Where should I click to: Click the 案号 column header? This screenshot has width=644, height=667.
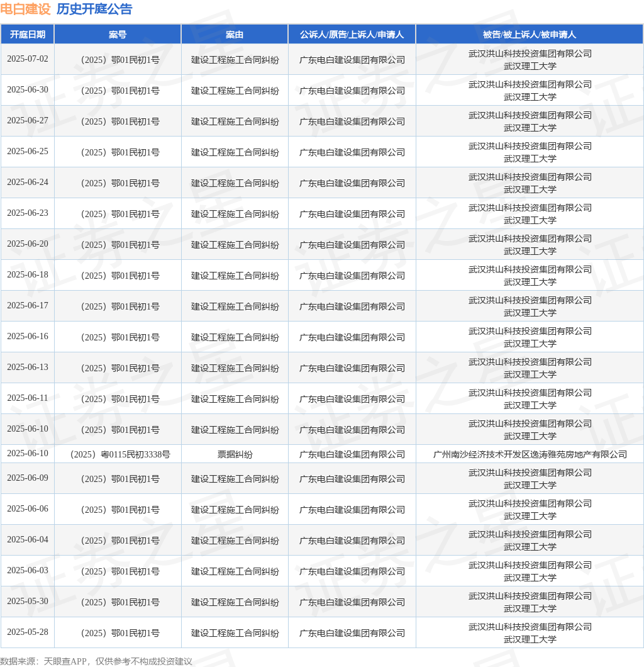(x=118, y=35)
